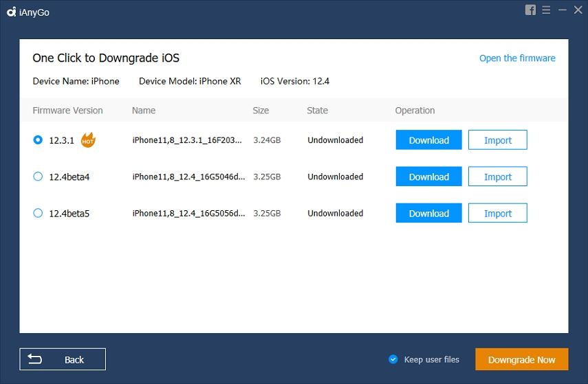
Task: Toggle the Keep user files checkbox
Action: 393,359
